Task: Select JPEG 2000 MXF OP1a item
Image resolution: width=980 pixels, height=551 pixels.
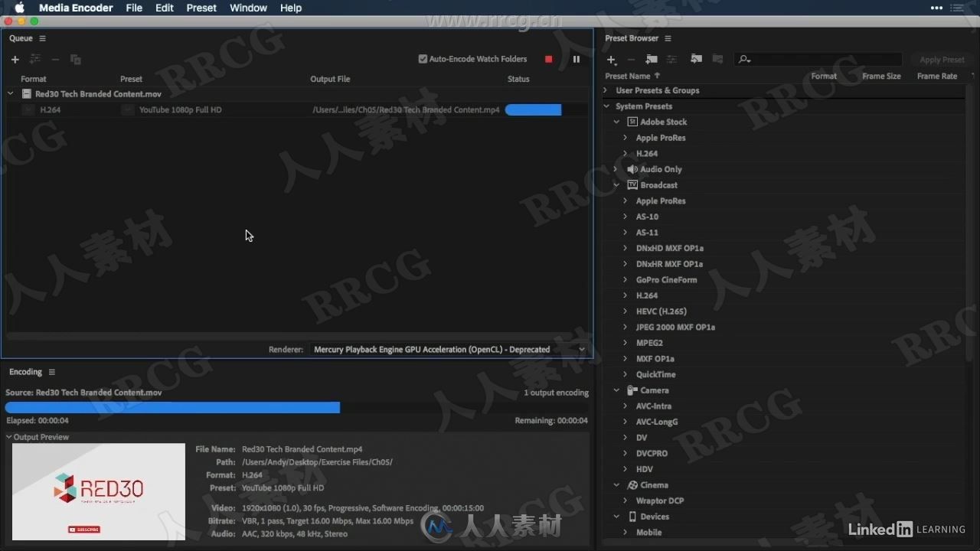Action: click(x=675, y=328)
